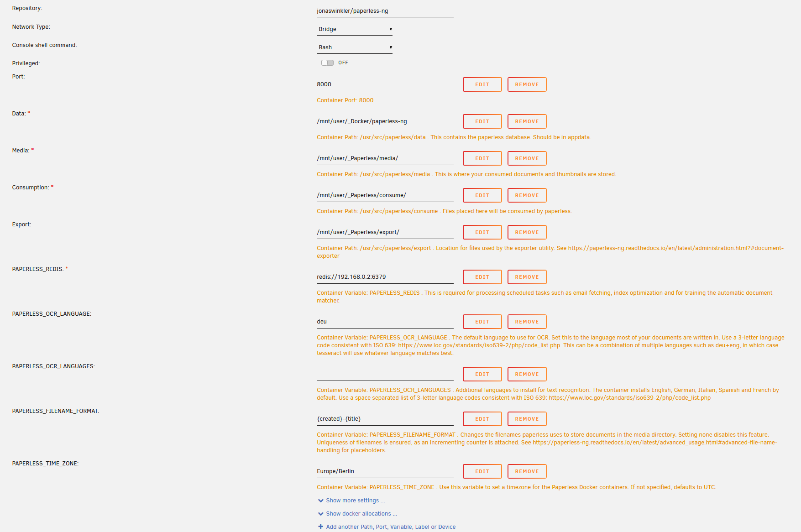Viewport: 801px width, 532px height.
Task: Click the Consumption label
Action: coord(31,188)
